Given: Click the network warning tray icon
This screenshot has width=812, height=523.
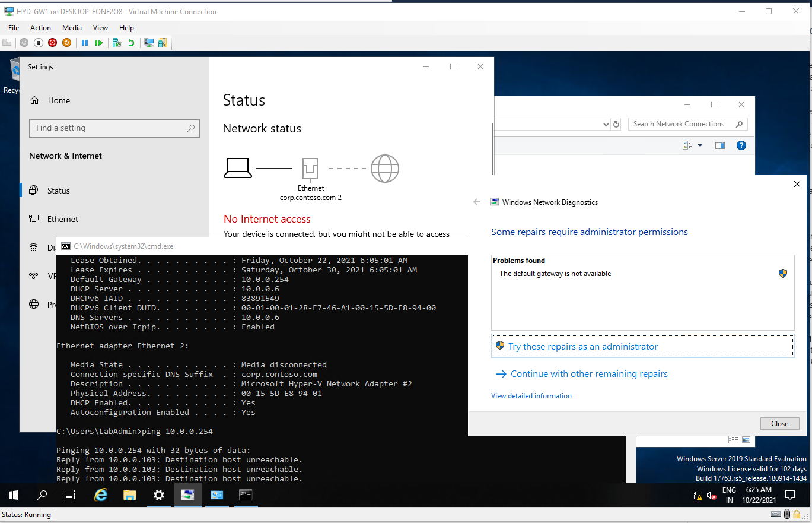Looking at the screenshot, I should [x=698, y=495].
